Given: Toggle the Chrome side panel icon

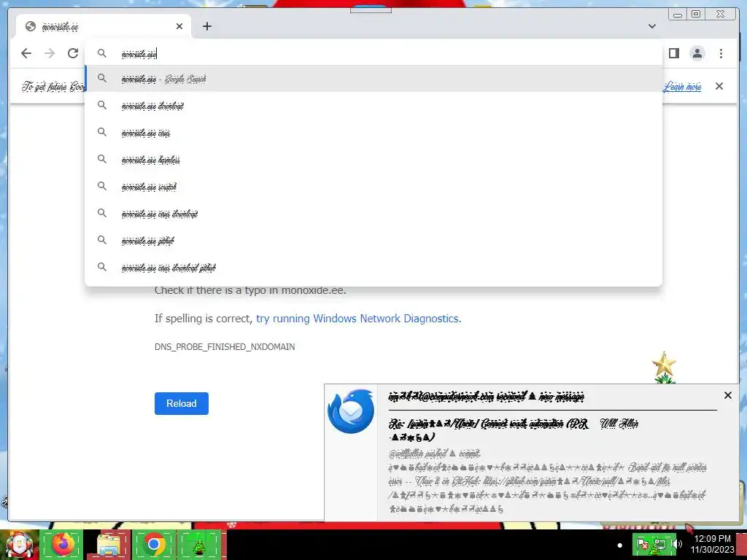Looking at the screenshot, I should [673, 53].
